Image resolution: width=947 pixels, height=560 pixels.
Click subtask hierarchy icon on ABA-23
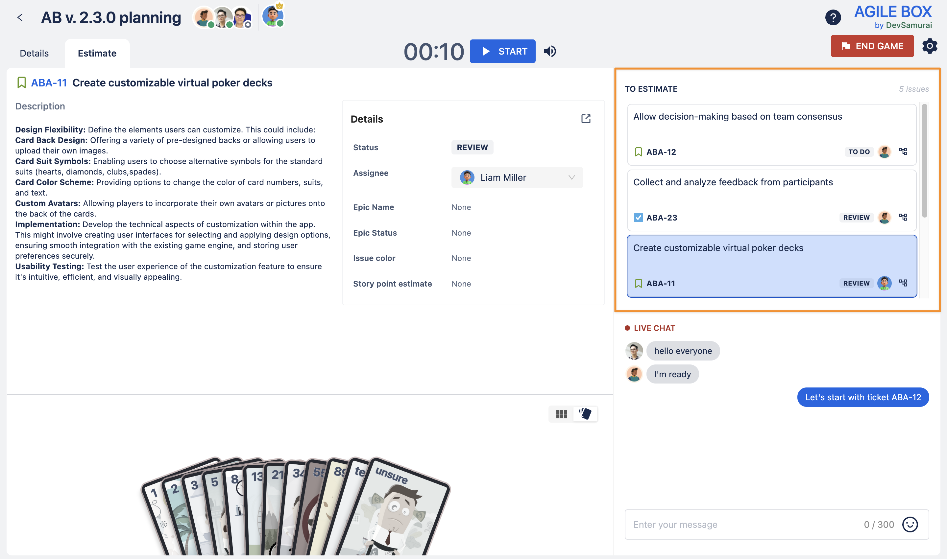click(x=903, y=217)
